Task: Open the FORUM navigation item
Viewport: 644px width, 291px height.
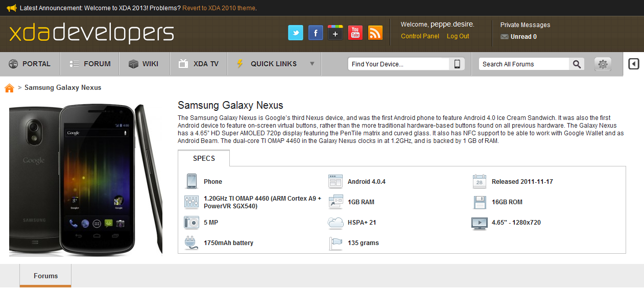Action: pos(90,64)
